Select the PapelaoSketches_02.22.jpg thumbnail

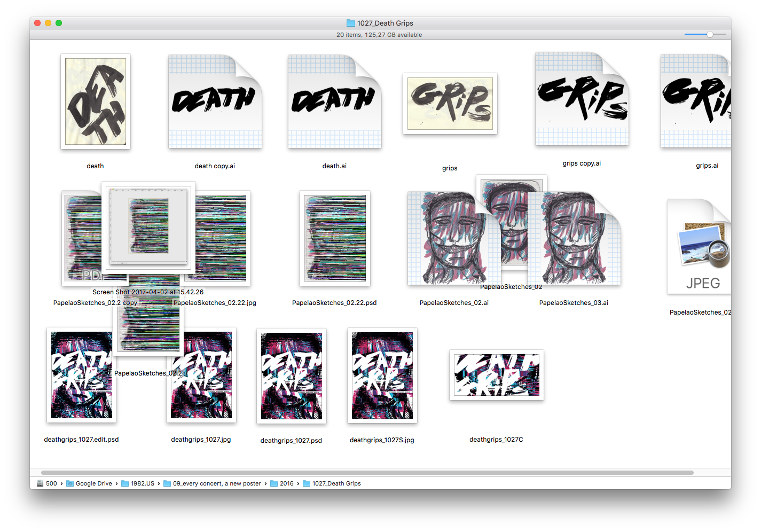(x=222, y=238)
